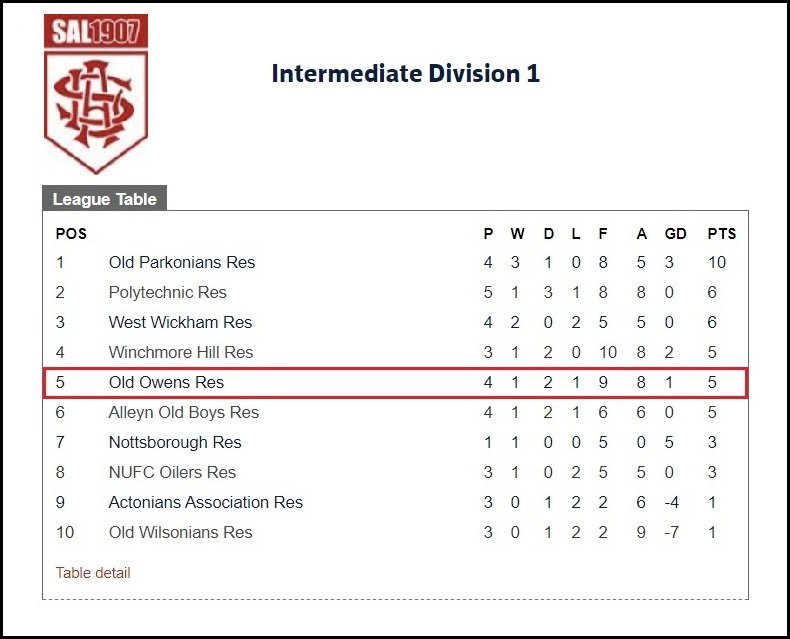Open the League Table tab
The image size is (790, 639).
pyautogui.click(x=104, y=199)
